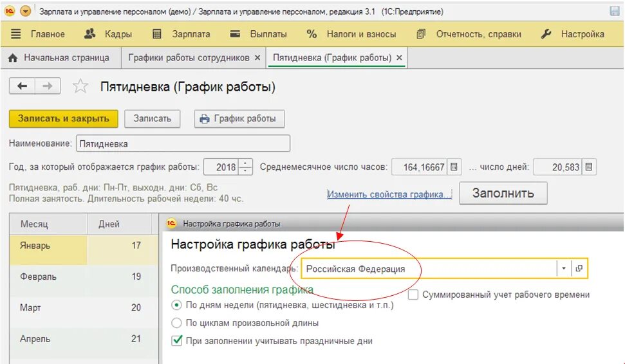
Task: Click the Изменить свойства графика link
Action: (x=389, y=194)
